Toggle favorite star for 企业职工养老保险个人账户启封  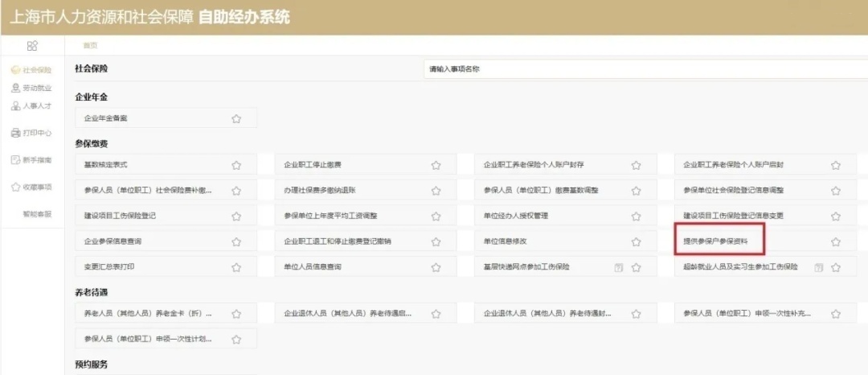pos(835,165)
